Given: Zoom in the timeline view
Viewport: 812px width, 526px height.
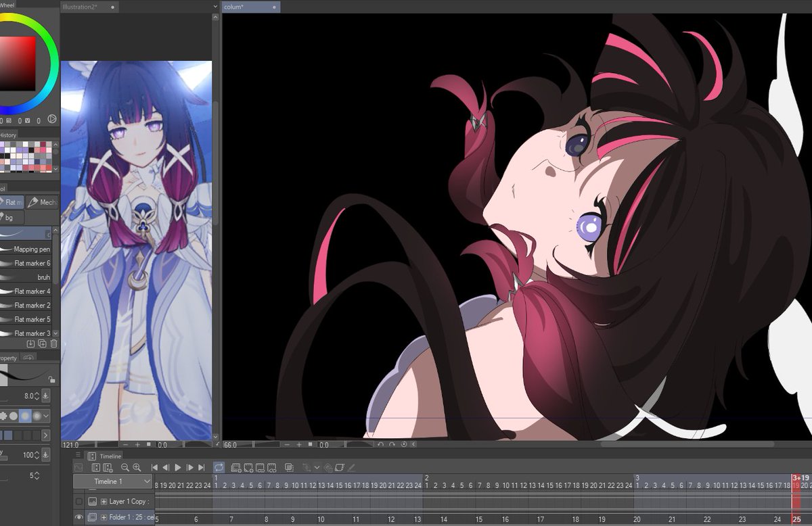Looking at the screenshot, I should pos(137,467).
